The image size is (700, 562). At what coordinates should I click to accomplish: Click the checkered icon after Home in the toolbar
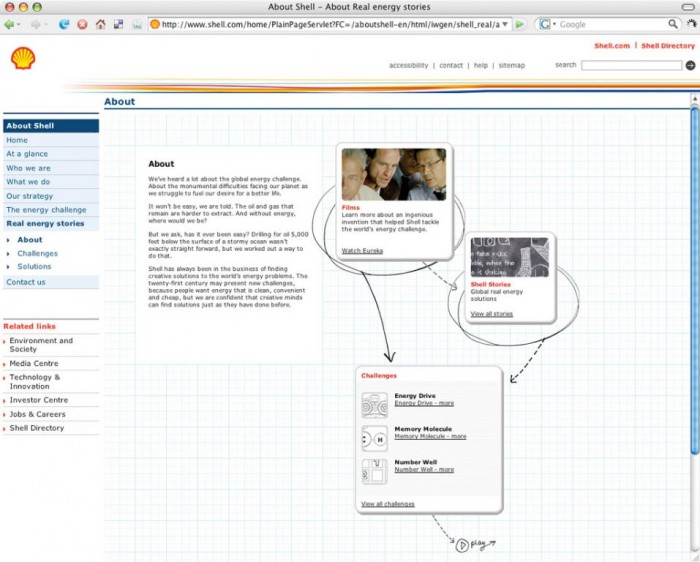[118, 24]
